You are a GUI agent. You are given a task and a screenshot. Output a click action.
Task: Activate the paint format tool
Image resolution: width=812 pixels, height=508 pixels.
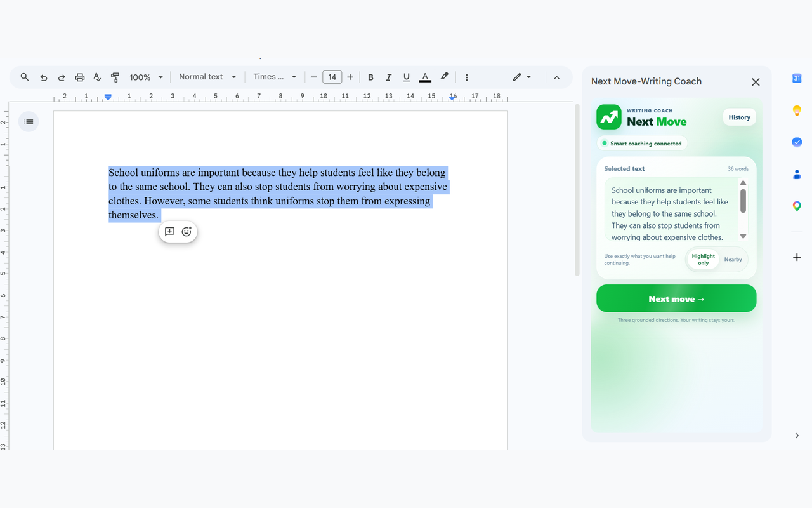tap(115, 77)
